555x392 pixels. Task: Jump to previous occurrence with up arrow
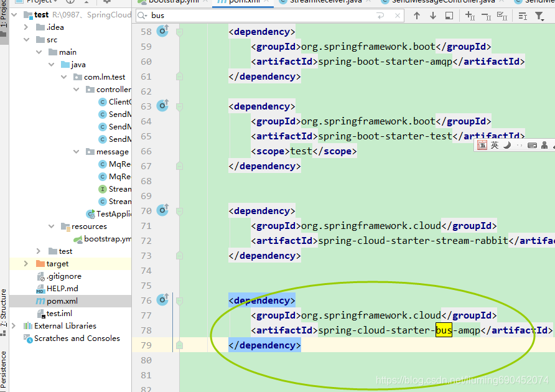pos(417,16)
